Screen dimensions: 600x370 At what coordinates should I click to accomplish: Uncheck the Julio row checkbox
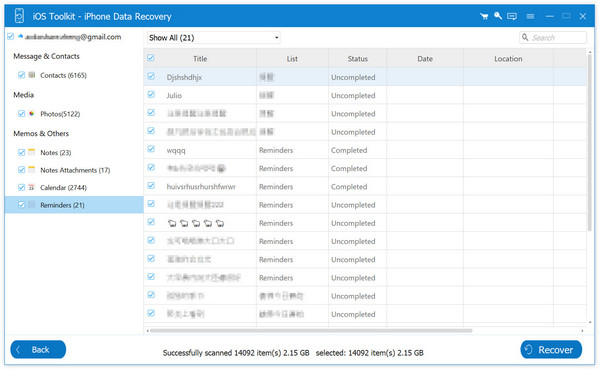151,95
